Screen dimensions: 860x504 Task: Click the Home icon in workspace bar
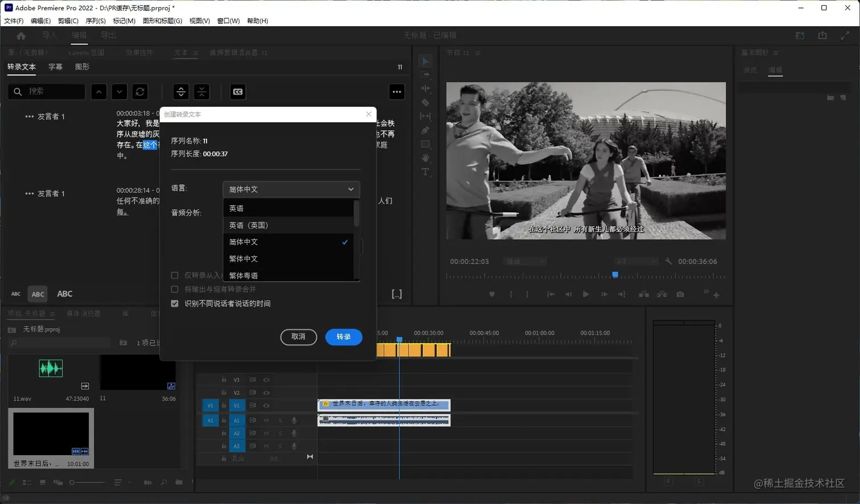coord(21,36)
